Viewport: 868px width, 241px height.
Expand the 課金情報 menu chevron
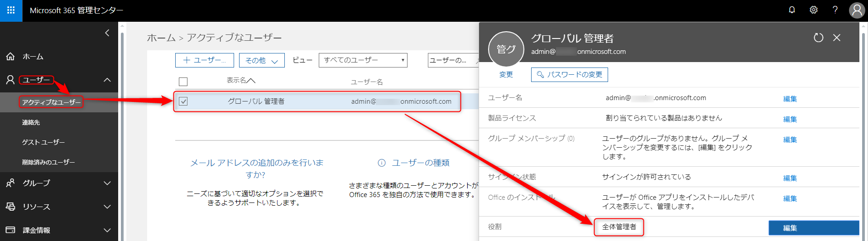(x=107, y=231)
